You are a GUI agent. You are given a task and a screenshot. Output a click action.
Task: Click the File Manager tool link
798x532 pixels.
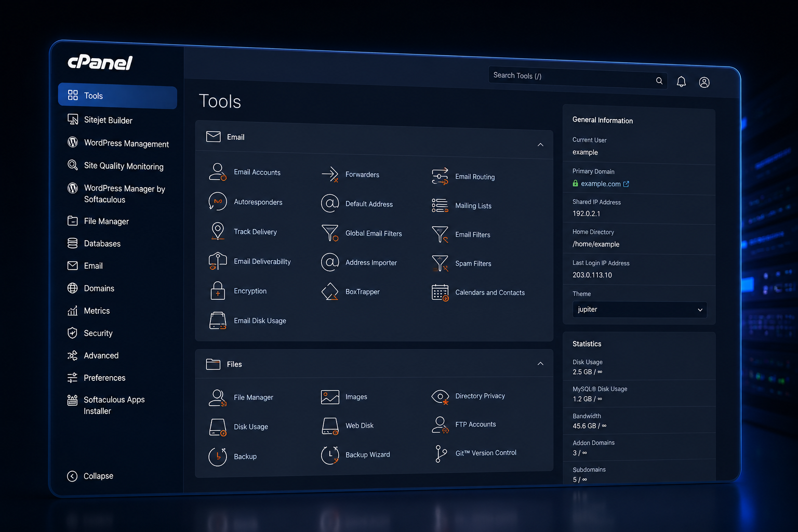[x=253, y=397]
